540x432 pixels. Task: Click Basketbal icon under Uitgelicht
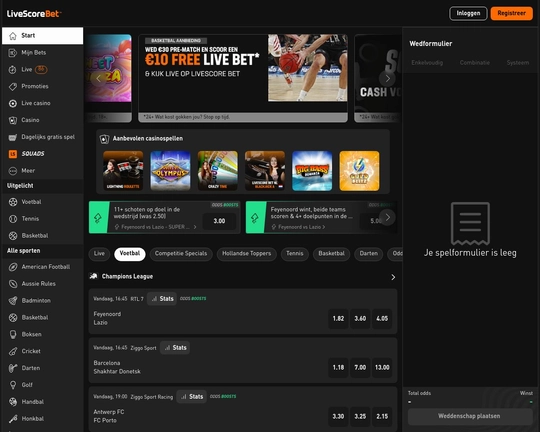pyautogui.click(x=13, y=236)
